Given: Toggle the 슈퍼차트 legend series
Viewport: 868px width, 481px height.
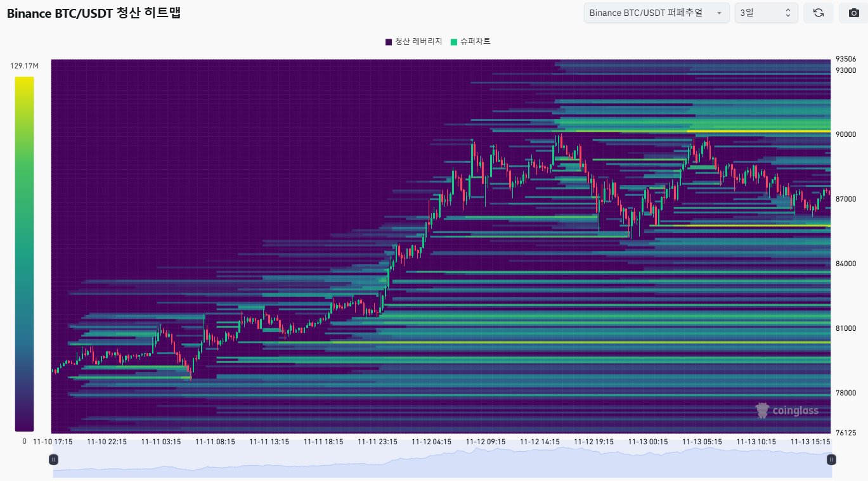Looking at the screenshot, I should click(470, 41).
